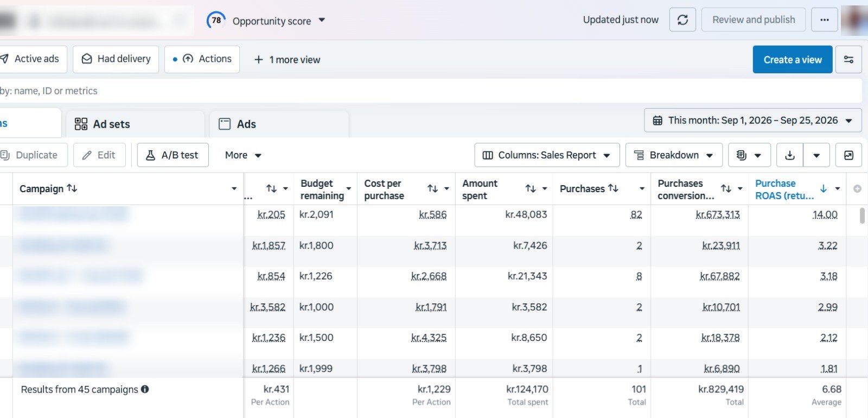Open Budget remaining column menu arrow
The height and width of the screenshot is (418, 868).
tap(349, 189)
